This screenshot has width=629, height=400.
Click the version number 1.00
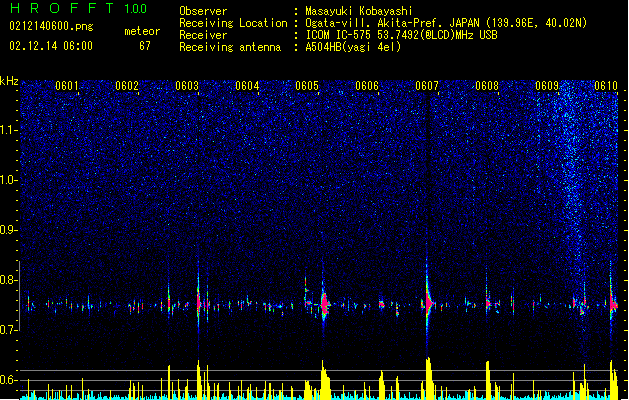(x=136, y=8)
